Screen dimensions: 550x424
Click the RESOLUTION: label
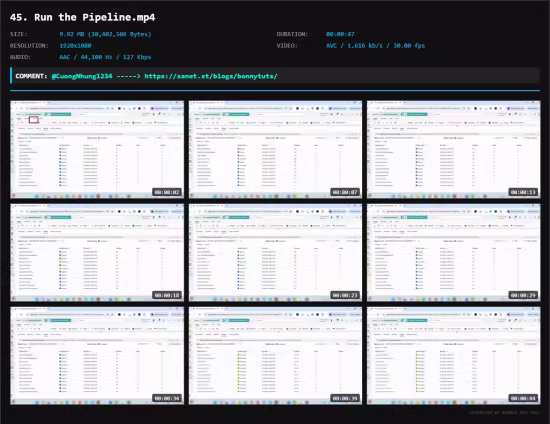pyautogui.click(x=29, y=46)
